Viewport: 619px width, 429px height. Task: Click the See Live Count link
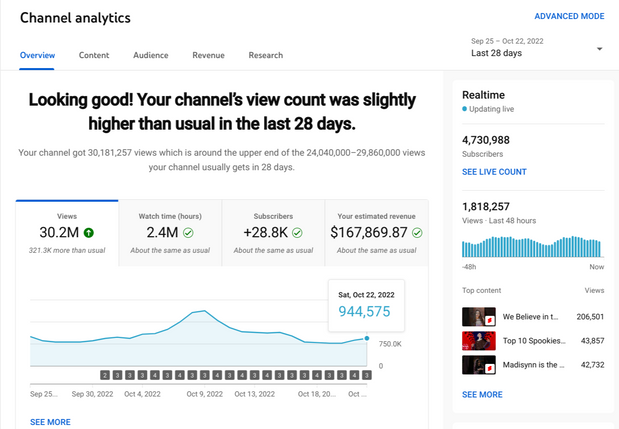(x=494, y=172)
